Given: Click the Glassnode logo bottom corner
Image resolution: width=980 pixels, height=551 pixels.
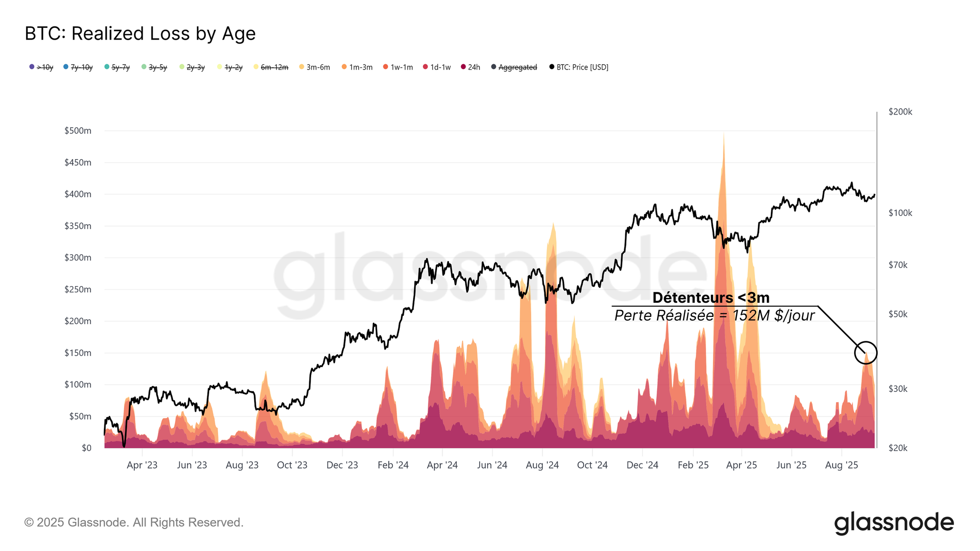Looking at the screenshot, I should (x=894, y=523).
